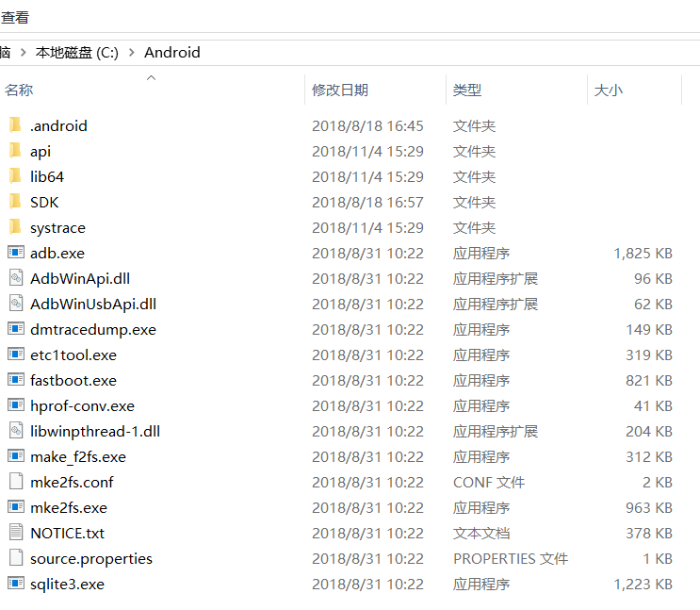Click the 2018/8/18 16:57 date of SDK

[x=367, y=203]
